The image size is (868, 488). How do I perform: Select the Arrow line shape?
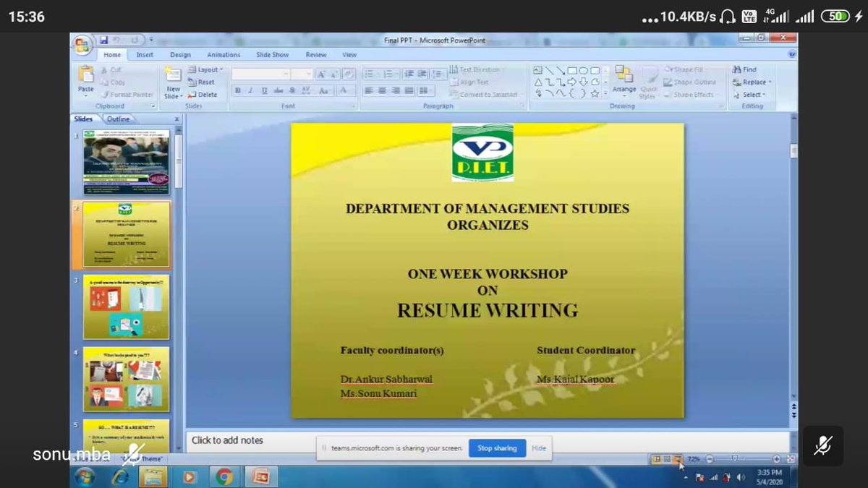click(x=561, y=71)
